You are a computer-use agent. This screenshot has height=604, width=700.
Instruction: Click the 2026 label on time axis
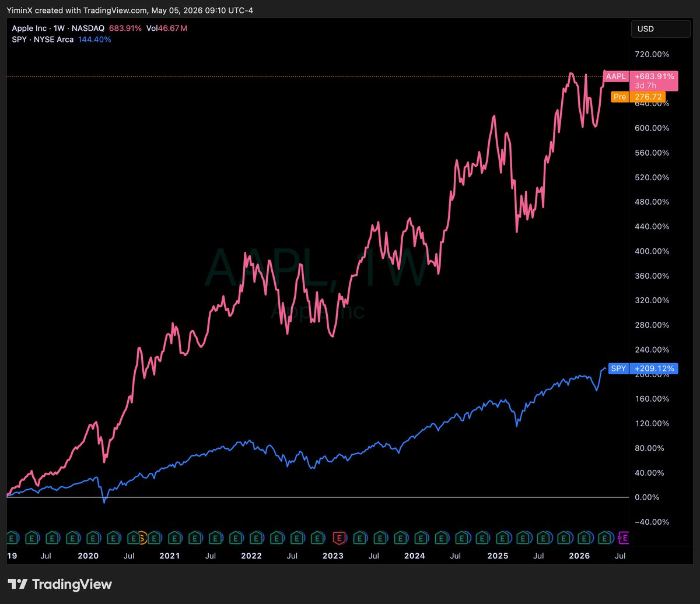pos(578,556)
